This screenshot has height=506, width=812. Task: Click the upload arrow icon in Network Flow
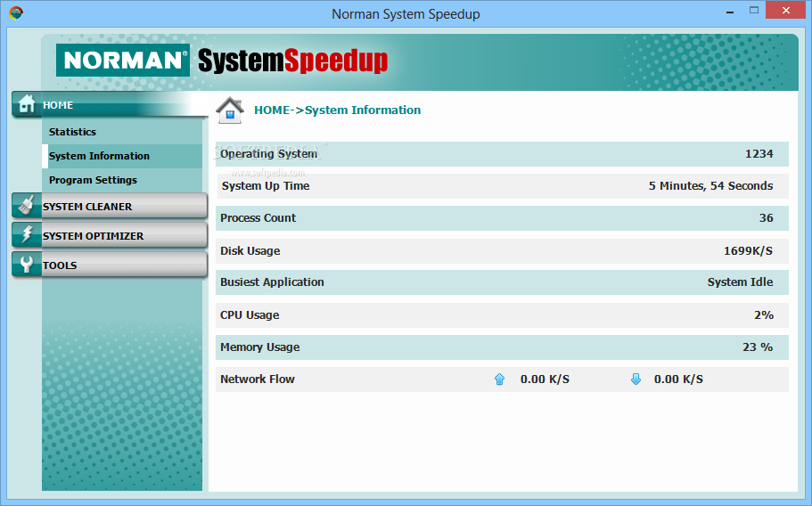[499, 379]
